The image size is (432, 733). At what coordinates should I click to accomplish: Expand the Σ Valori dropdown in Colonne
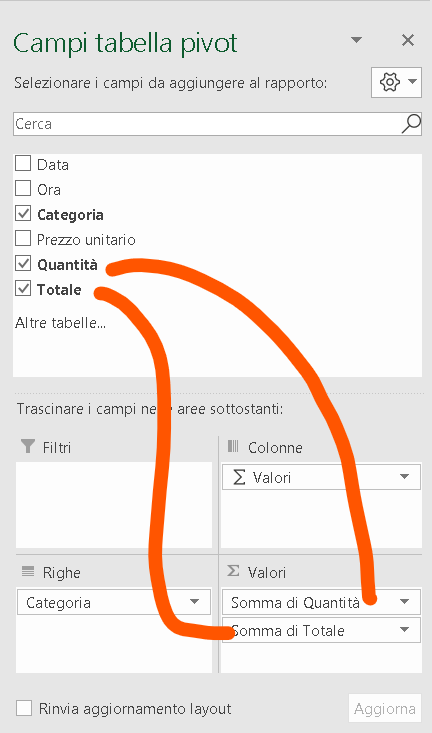(404, 477)
